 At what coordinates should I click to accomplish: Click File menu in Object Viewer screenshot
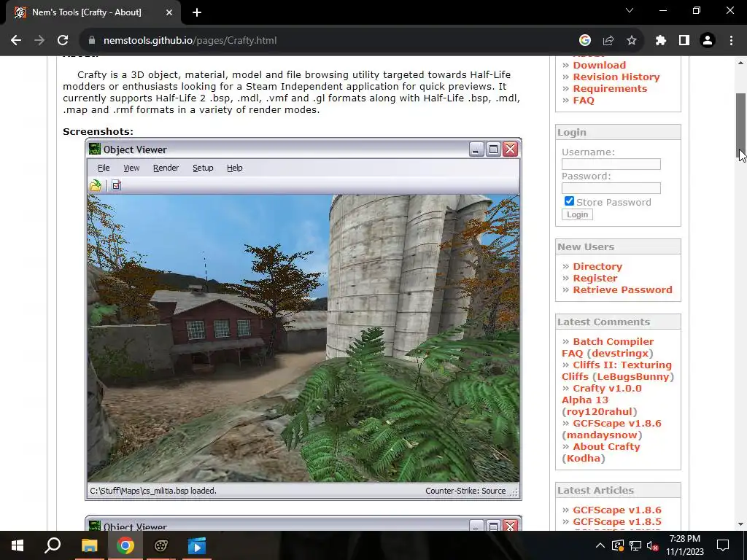click(x=104, y=168)
